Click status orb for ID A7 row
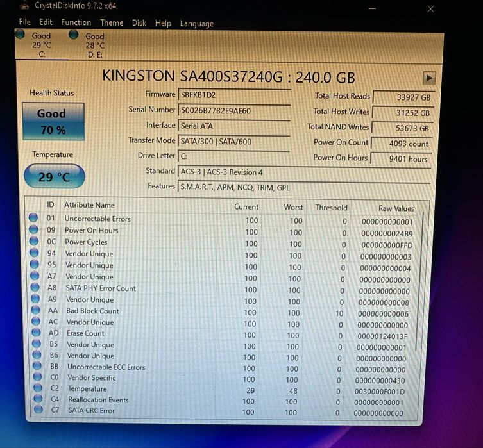The image size is (483, 448). pyautogui.click(x=35, y=276)
